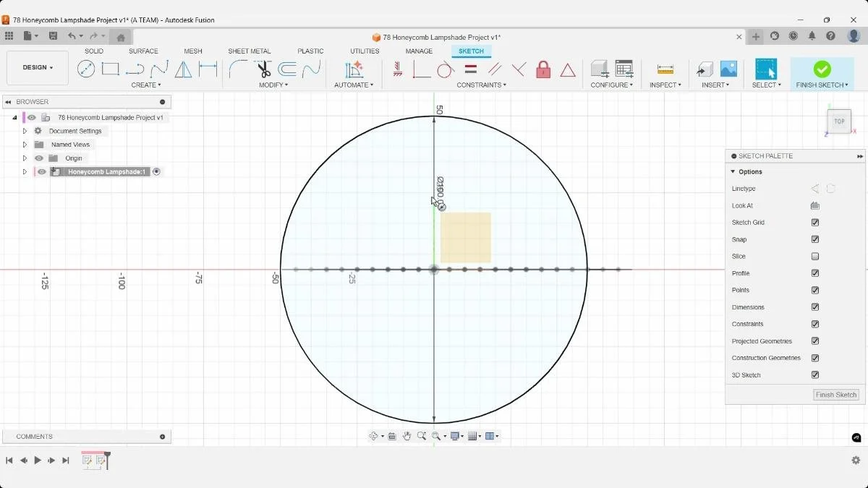Viewport: 868px width, 488px height.
Task: Apply the Equal constraint
Action: (470, 69)
